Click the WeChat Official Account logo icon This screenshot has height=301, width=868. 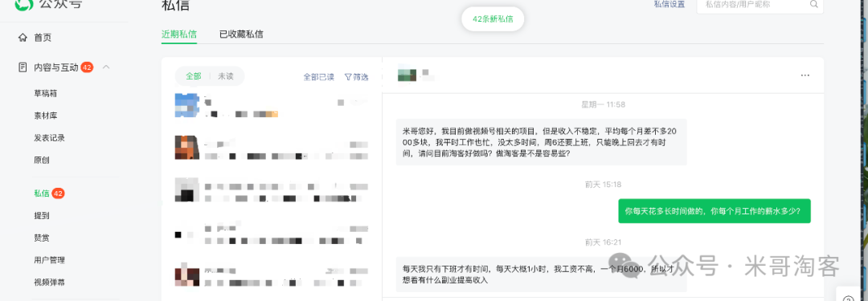(x=24, y=5)
